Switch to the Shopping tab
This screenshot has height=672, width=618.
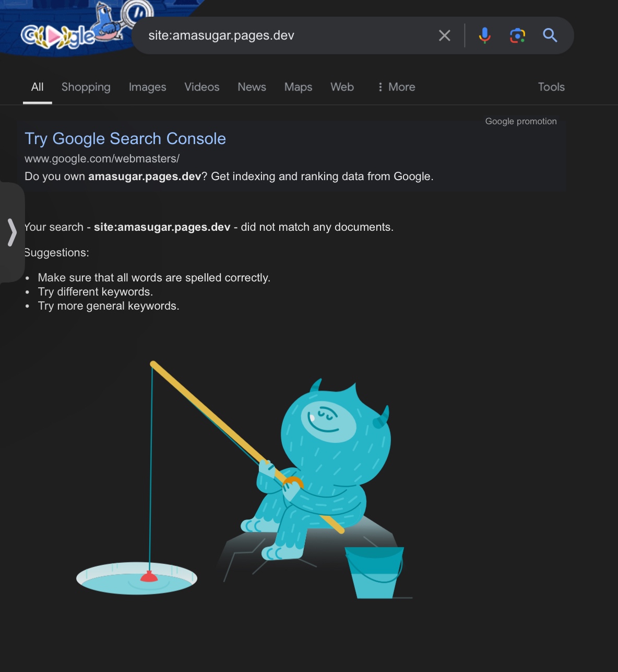[86, 87]
